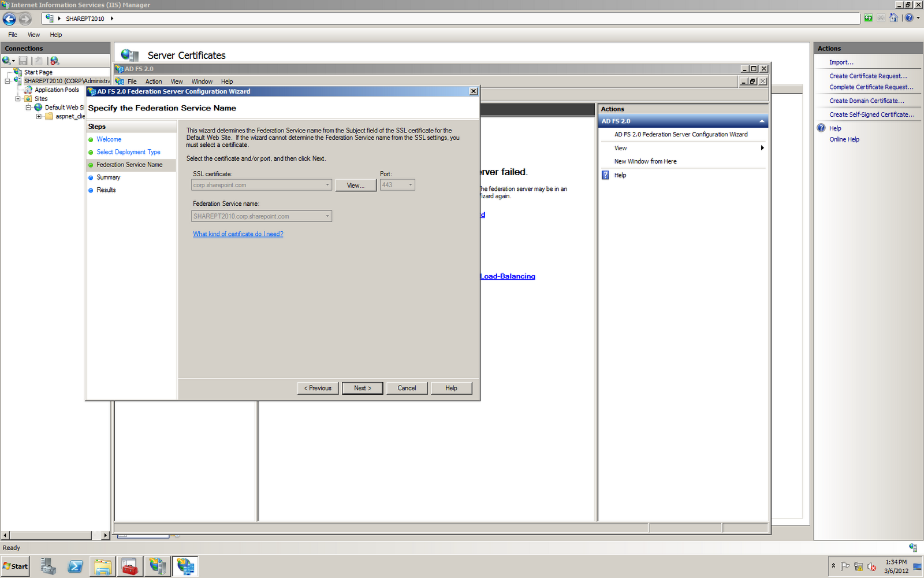Screen dimensions: 924x578
Task: Open the View menu in IIS Manager
Action: click(33, 35)
